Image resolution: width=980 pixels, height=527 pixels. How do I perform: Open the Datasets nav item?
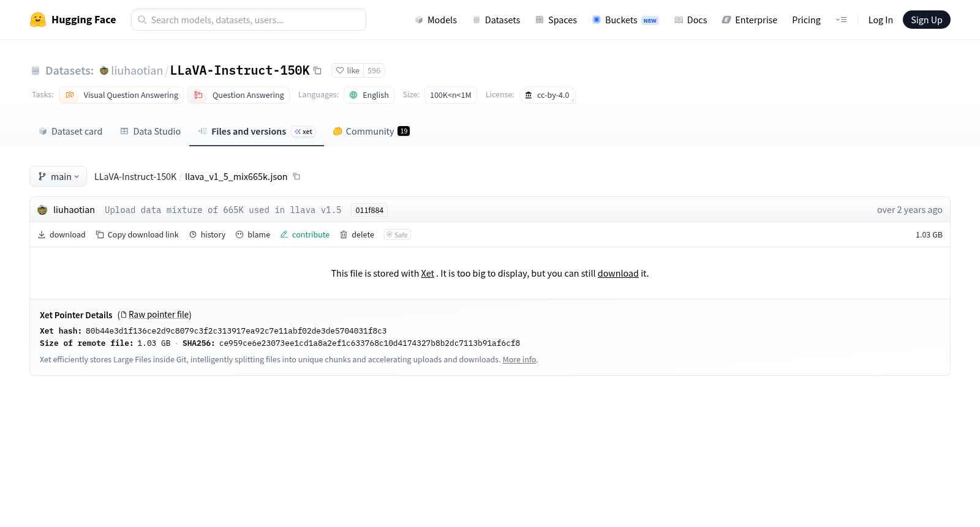point(496,20)
